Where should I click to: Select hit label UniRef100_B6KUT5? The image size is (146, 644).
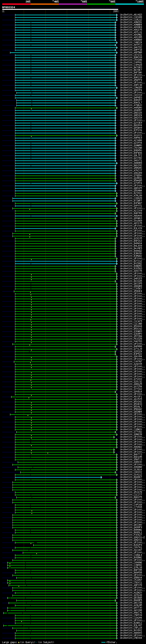point(131,497)
